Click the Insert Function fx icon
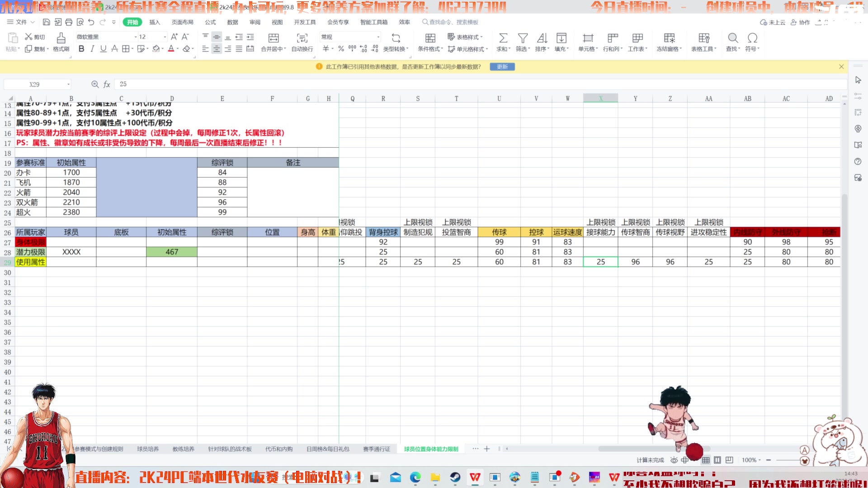The width and height of the screenshot is (868, 488). pyautogui.click(x=107, y=84)
